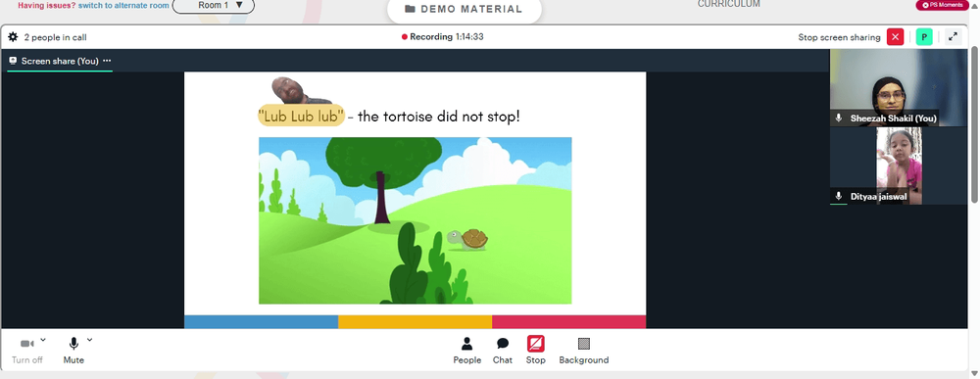Open the Chat panel
980x379 pixels.
[503, 351]
